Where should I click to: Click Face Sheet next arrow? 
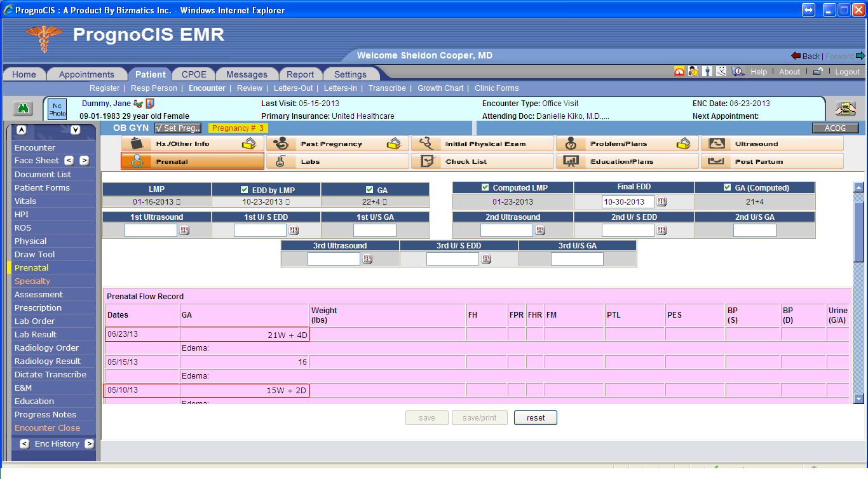coord(84,161)
